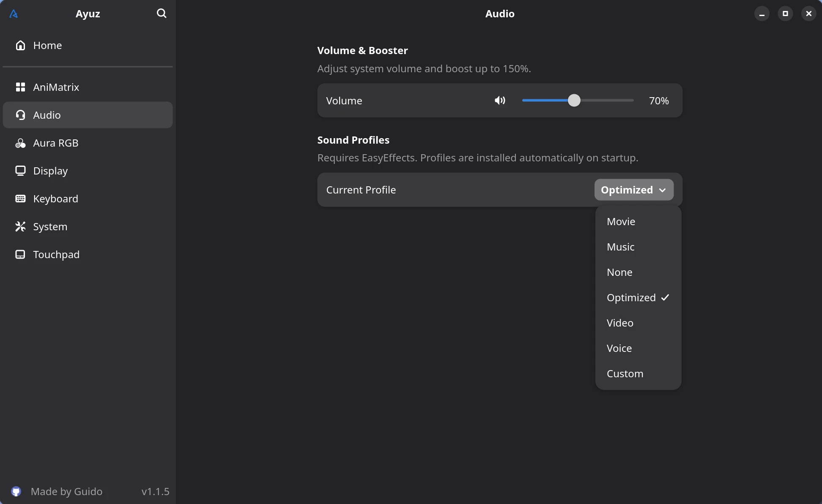The height and width of the screenshot is (504, 822).
Task: Click the Made by Guido link
Action: pyautogui.click(x=66, y=491)
